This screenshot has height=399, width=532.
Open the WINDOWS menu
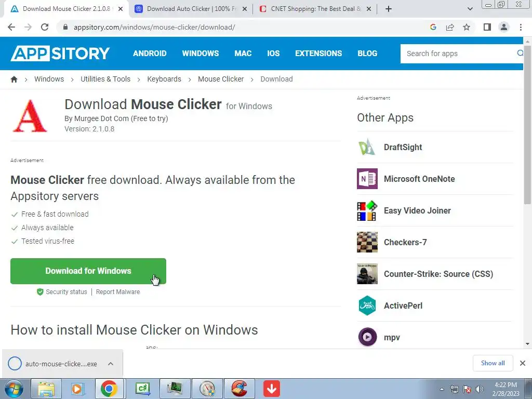coord(201,54)
